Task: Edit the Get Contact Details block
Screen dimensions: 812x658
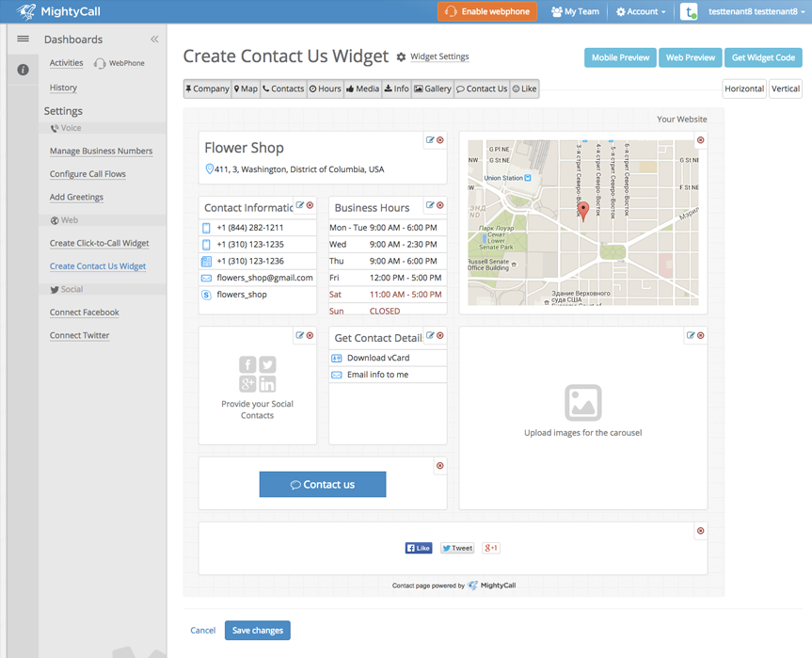Action: pyautogui.click(x=430, y=335)
